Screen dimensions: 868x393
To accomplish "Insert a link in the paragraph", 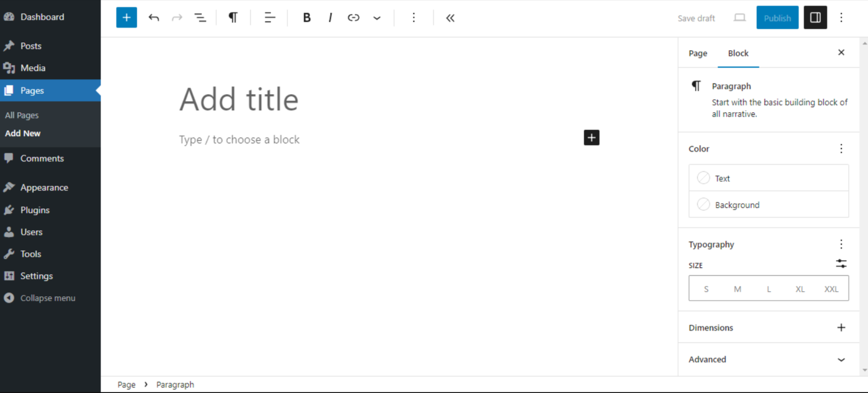I will point(353,18).
